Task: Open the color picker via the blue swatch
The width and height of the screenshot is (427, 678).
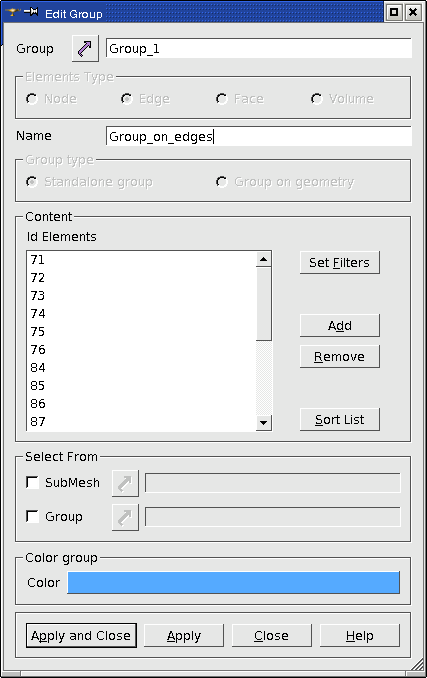Action: pos(233,582)
